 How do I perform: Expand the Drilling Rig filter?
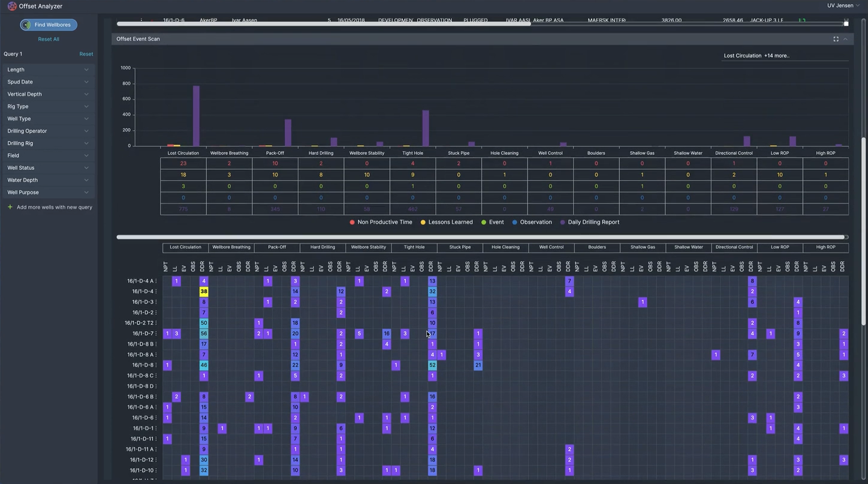tap(48, 143)
